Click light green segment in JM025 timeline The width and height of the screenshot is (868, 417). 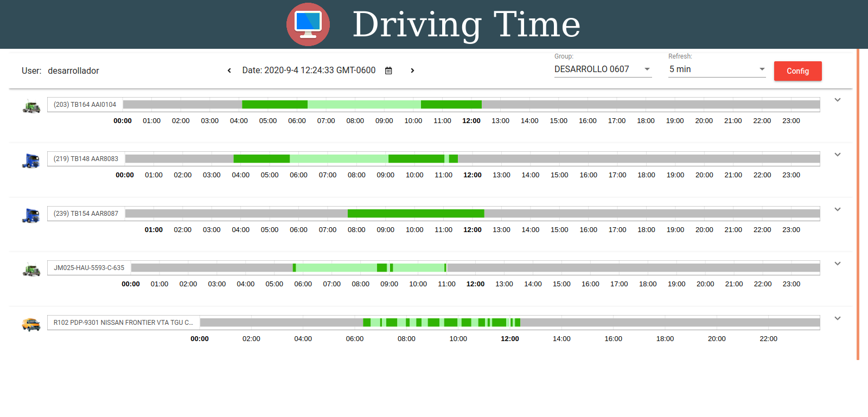[336, 268]
